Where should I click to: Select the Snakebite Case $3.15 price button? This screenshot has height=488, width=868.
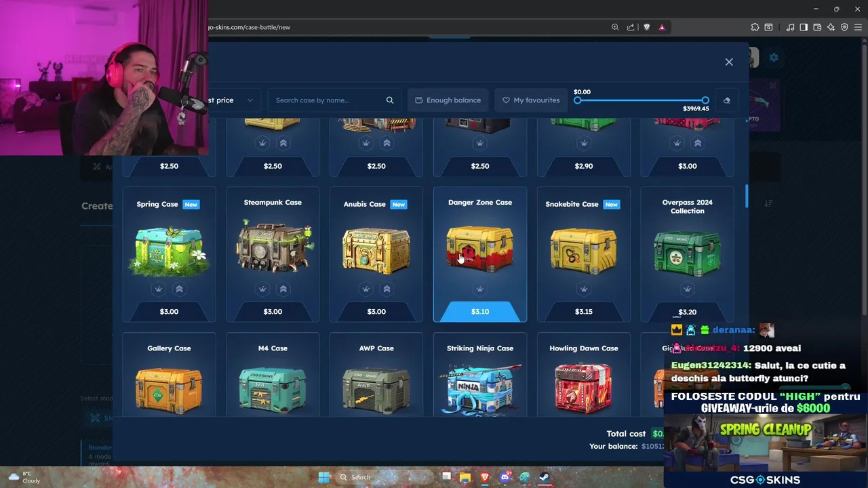coord(584,312)
